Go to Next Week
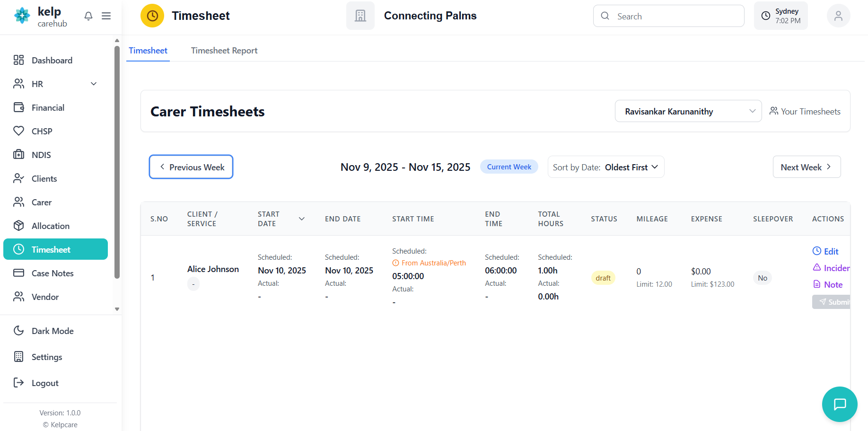 (806, 167)
